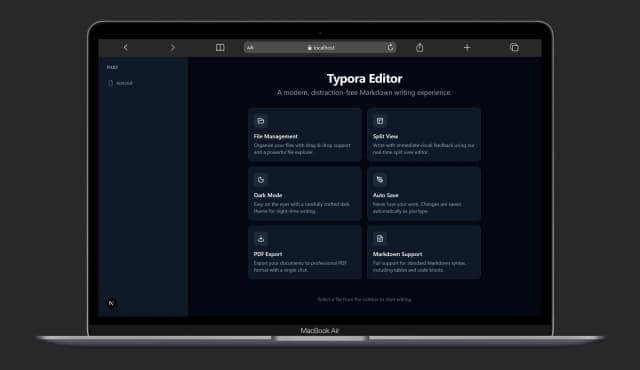Screen dimensions: 640x370
Task: Click the Split View icon
Action: 380,121
